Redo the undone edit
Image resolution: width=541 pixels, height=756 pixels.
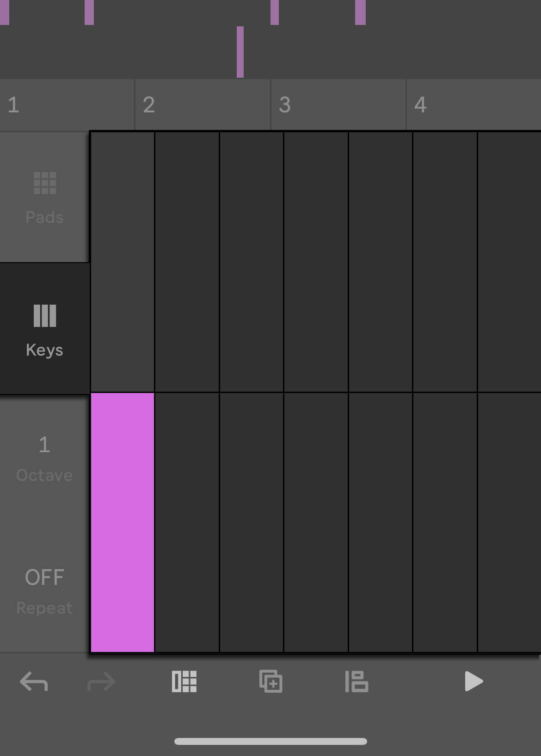point(101,682)
